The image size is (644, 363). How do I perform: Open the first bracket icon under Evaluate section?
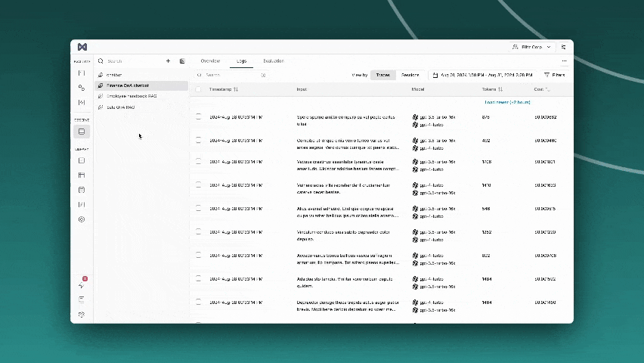[82, 73]
